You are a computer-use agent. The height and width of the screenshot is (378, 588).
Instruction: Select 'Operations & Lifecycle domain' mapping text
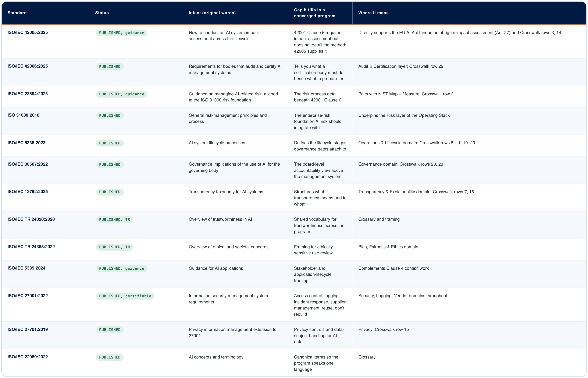pos(416,143)
